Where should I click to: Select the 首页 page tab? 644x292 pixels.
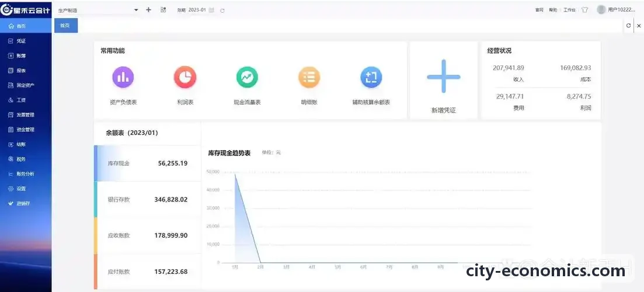pos(66,26)
